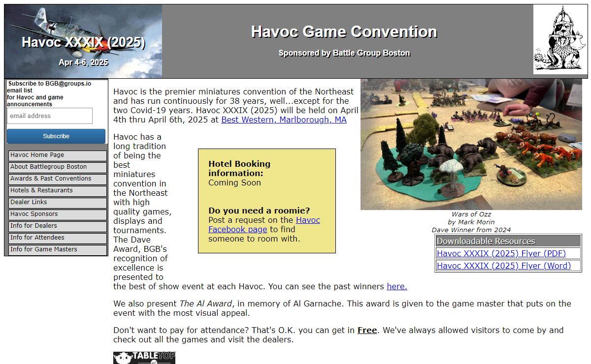Open Havoc Home Page menu item
591x364 pixels.
(58, 155)
